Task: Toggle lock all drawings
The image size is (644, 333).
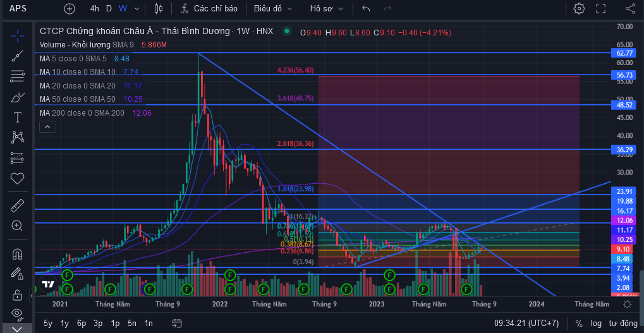Action: click(x=17, y=294)
